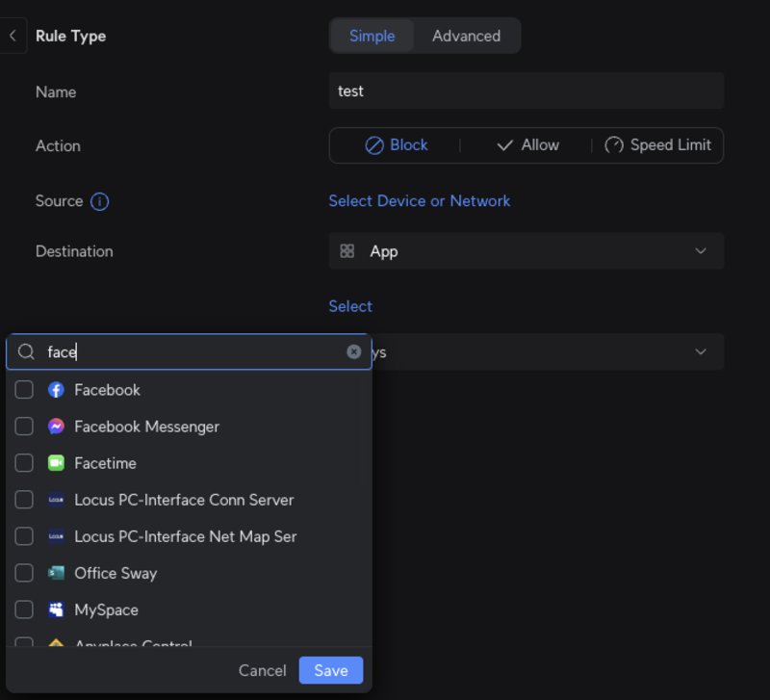Choose the Allow action
The width and height of the screenshot is (770, 700).
tap(527, 145)
